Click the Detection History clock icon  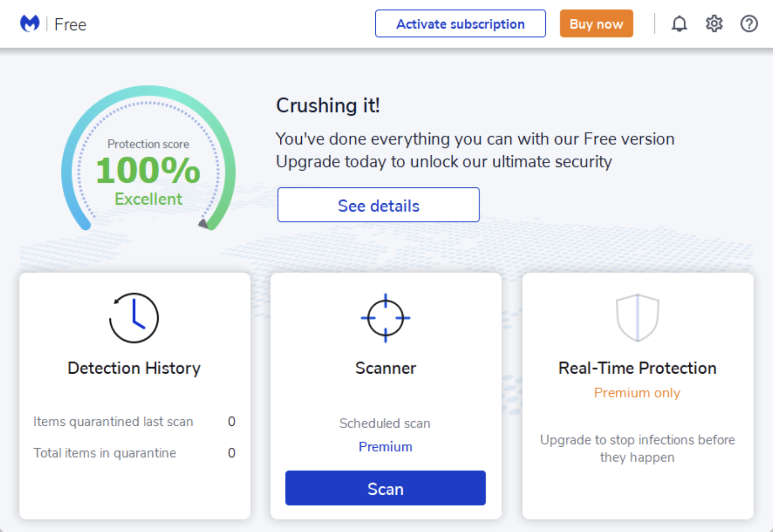point(134,318)
